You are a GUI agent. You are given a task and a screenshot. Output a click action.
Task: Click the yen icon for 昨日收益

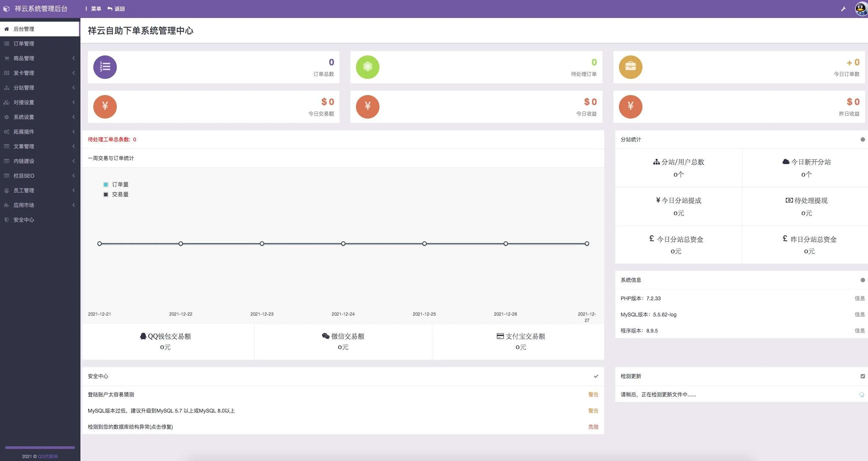[630, 106]
